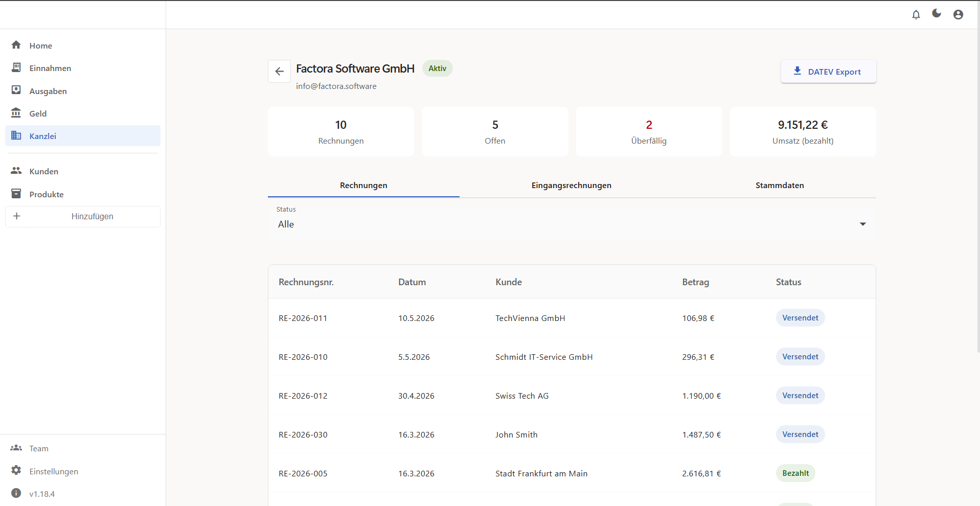Click the Kanzlei building icon

tap(16, 135)
